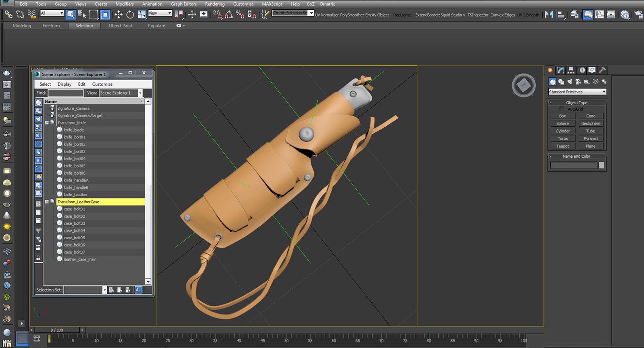
Task: Open the Select by Name dialog
Action: [82, 14]
